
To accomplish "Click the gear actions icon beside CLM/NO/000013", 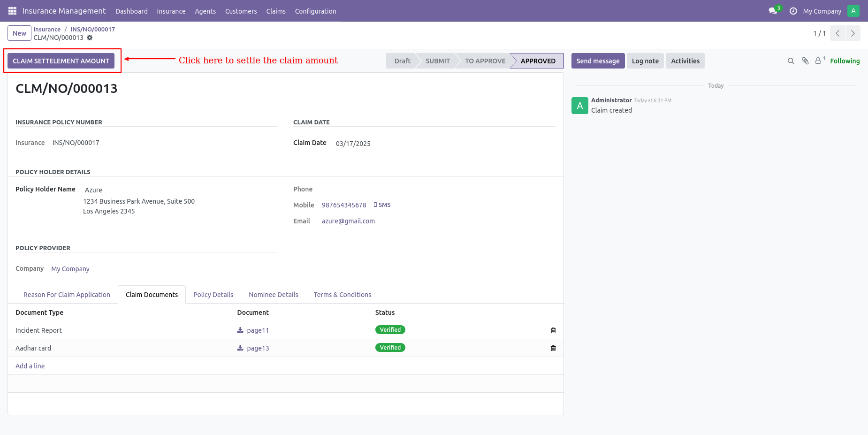I will click(90, 38).
